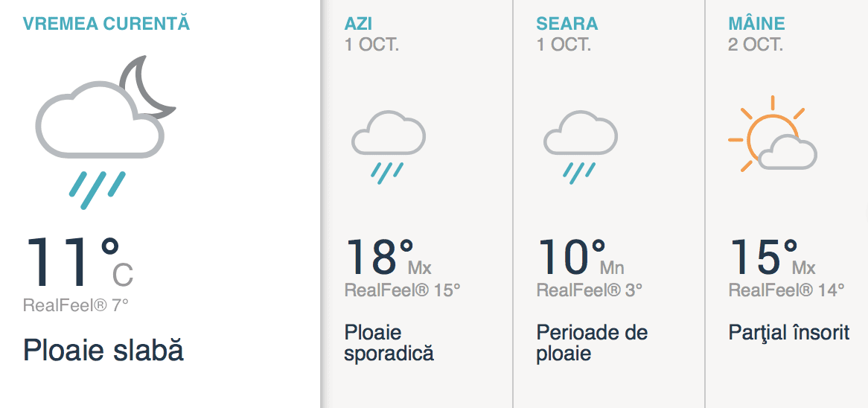Viewport: 868px width, 408px height.
Task: Open the VREMEA CURENTĂ heading
Action: coord(106,24)
